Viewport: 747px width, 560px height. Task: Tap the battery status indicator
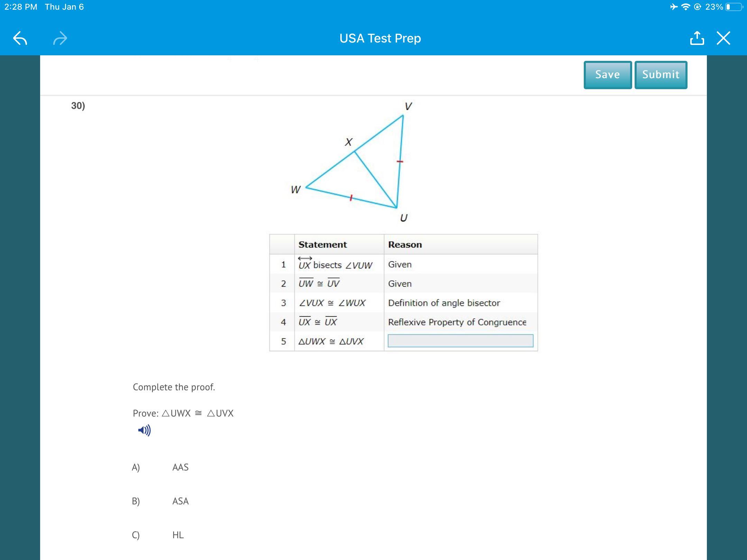tap(733, 7)
